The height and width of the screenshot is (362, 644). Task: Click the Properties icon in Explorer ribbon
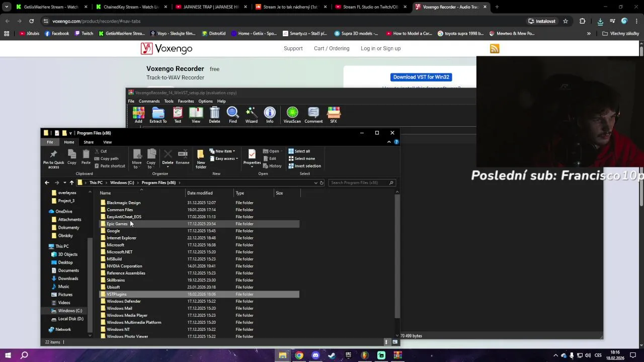pos(252,157)
